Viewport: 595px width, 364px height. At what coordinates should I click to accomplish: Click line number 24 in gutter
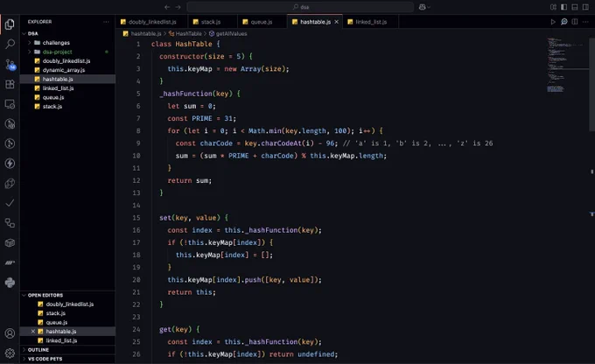pos(136,329)
